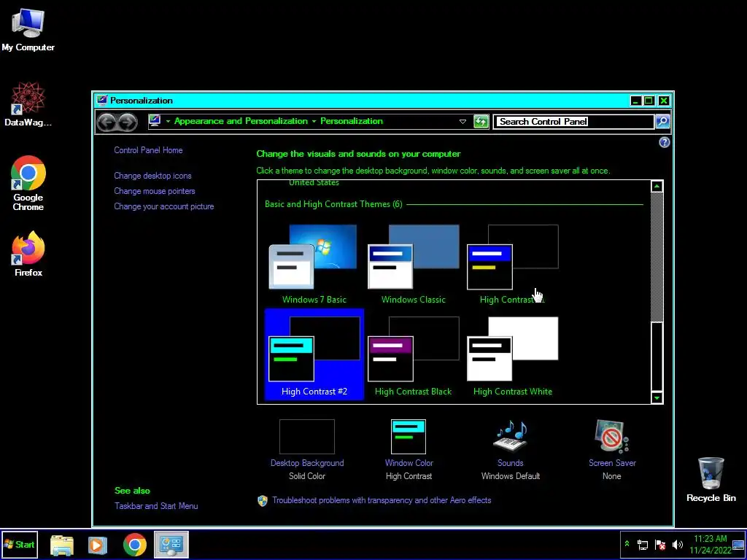Open Chrome from the taskbar

pos(135,545)
